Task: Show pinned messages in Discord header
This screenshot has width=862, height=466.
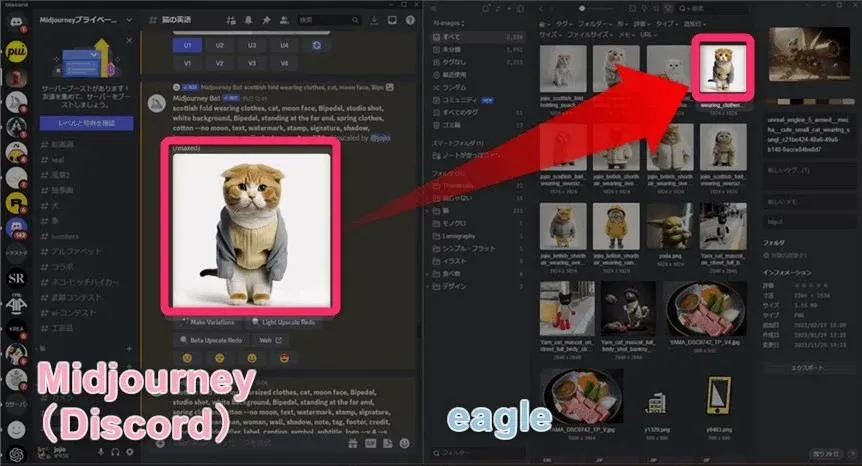Action: click(266, 20)
